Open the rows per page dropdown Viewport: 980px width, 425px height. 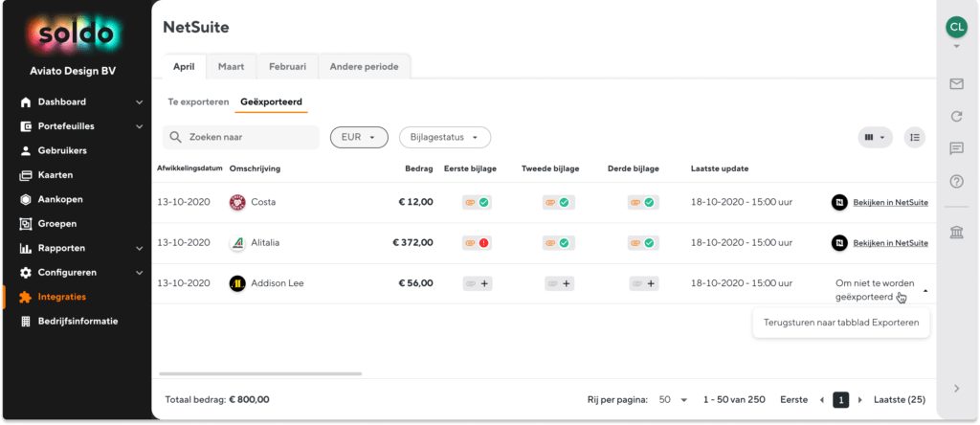[x=673, y=400]
